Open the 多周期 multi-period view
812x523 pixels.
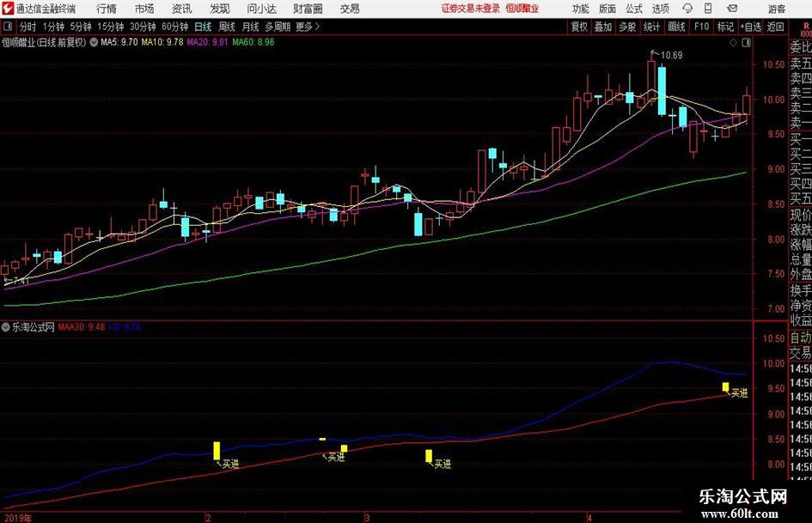tap(278, 27)
